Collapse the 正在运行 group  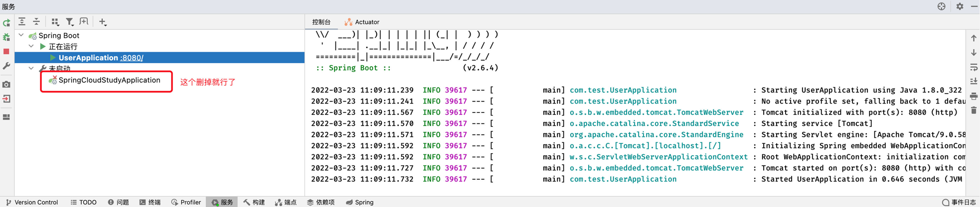pyautogui.click(x=31, y=46)
